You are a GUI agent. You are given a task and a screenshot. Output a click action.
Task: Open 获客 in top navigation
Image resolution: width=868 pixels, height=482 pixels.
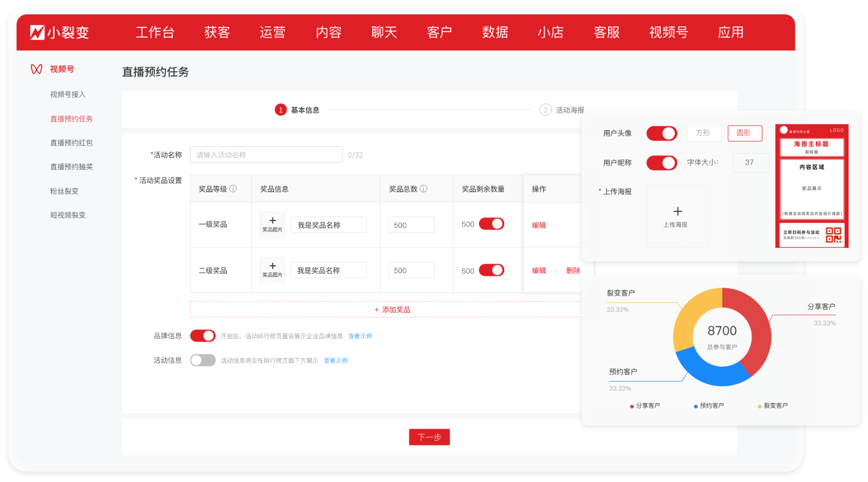click(x=217, y=33)
